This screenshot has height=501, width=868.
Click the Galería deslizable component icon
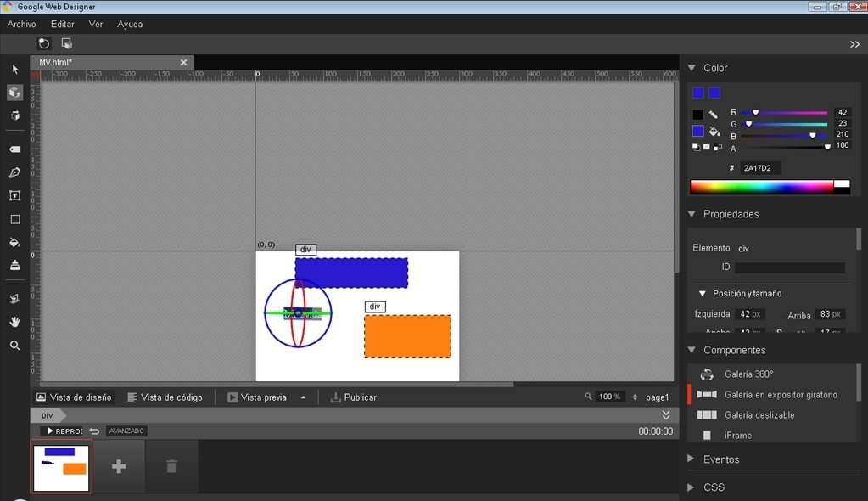click(x=706, y=415)
